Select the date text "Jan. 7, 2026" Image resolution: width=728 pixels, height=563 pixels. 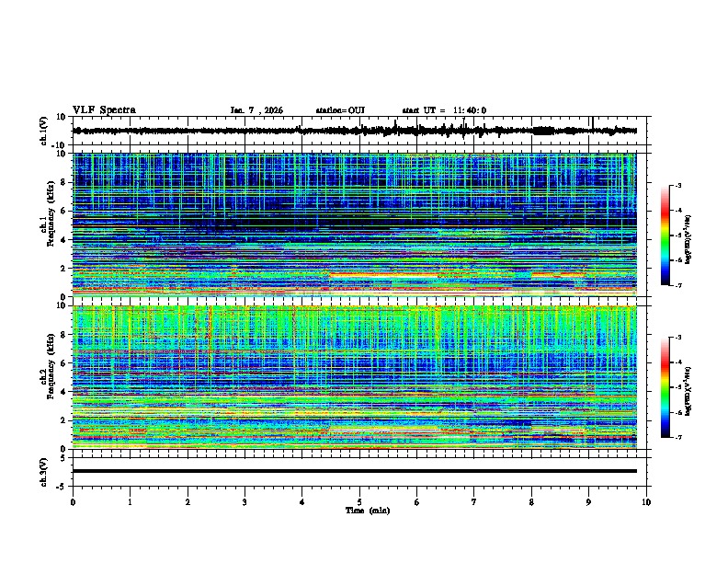click(x=256, y=110)
